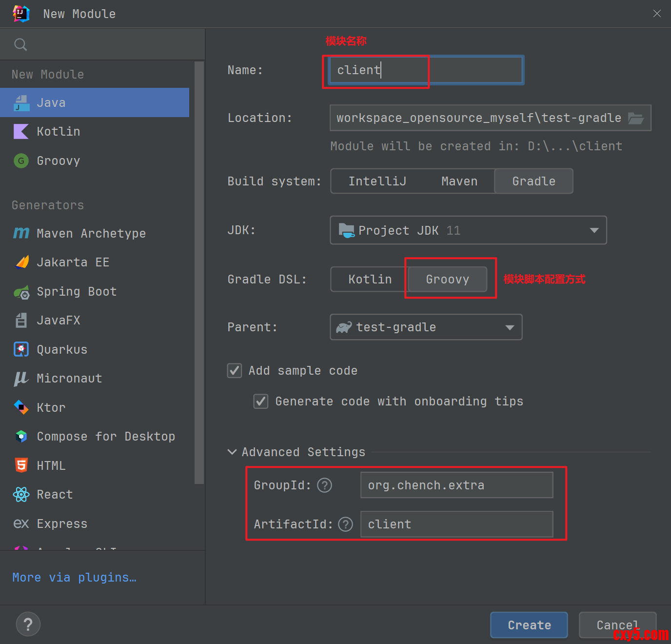The image size is (671, 644).
Task: Select Maven as the build system
Action: (459, 181)
